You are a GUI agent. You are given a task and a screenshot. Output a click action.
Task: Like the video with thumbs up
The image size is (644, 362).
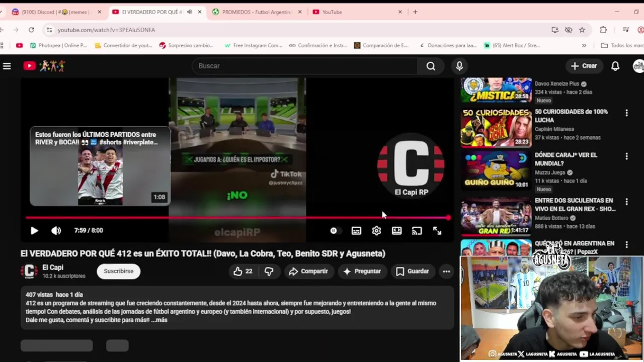tap(243, 271)
